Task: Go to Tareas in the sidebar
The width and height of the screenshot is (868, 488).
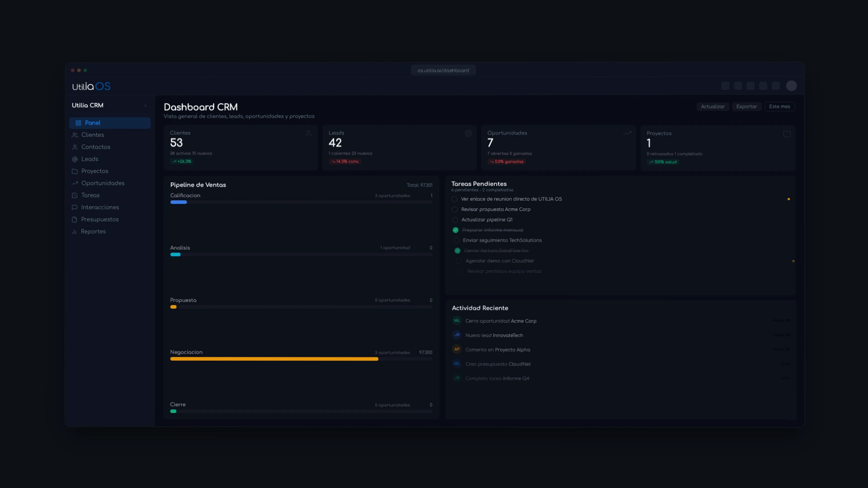Action: [90, 195]
